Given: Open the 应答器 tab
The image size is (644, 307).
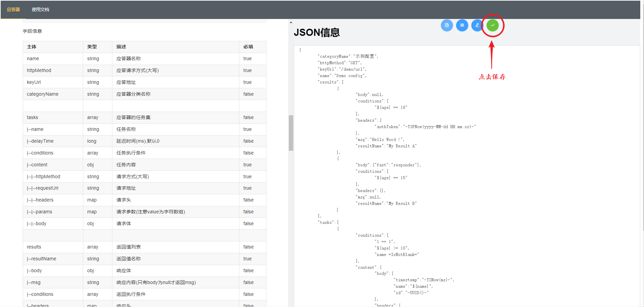Looking at the screenshot, I should click(13, 9).
